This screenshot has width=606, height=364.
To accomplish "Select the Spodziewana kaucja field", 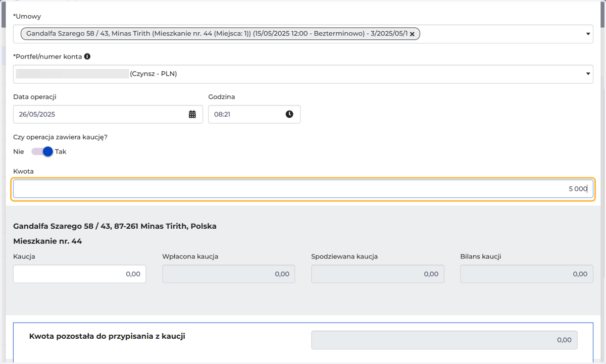I will pyautogui.click(x=378, y=274).
